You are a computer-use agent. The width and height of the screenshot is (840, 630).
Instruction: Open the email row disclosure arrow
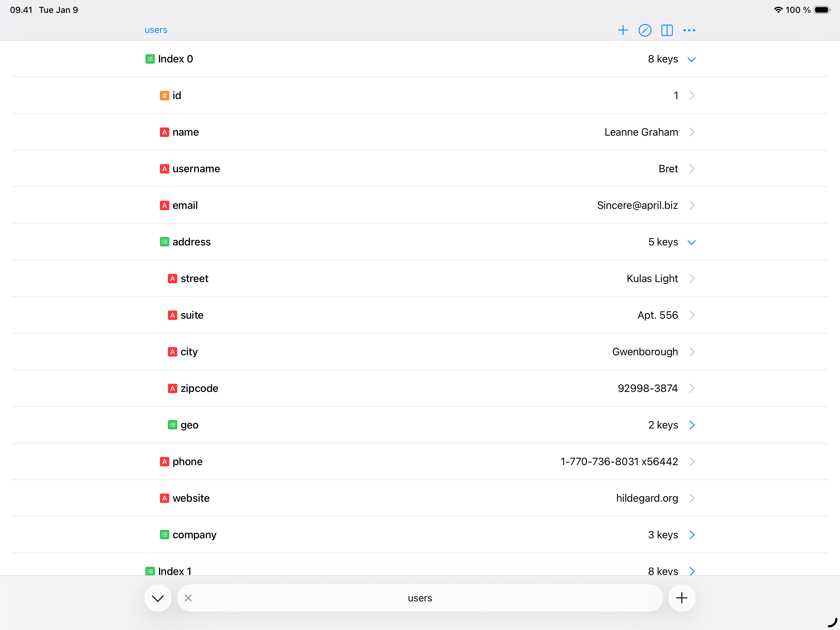[692, 205]
